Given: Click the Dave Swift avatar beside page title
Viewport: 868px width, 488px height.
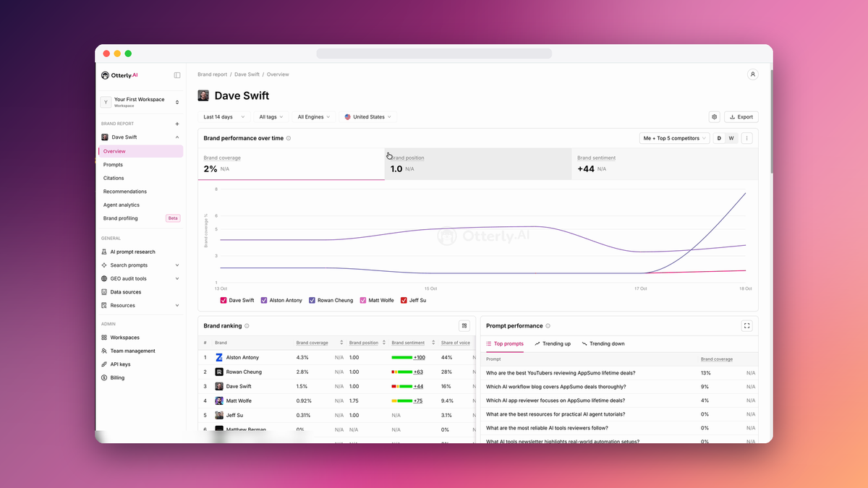Looking at the screenshot, I should point(203,95).
